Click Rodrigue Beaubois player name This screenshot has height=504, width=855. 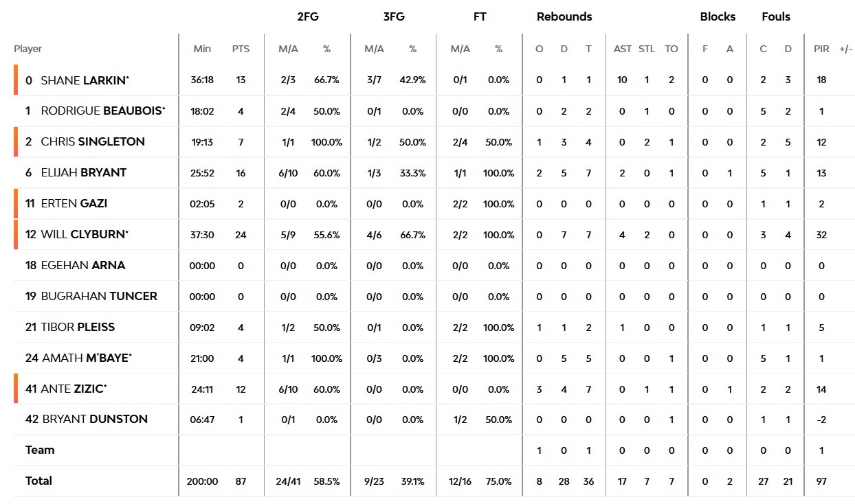[x=102, y=111]
